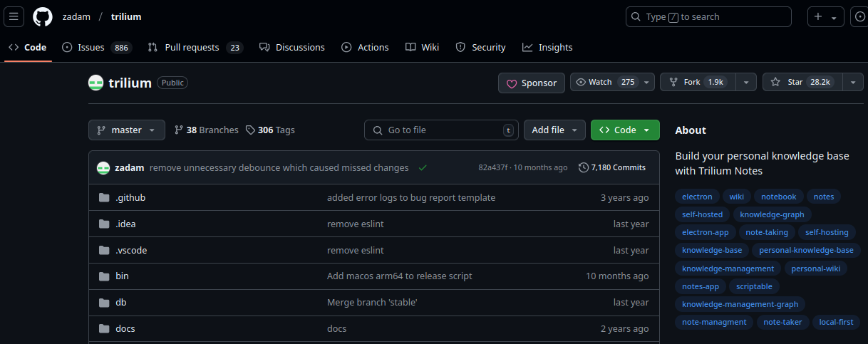Open the green Code clone dropdown
The height and width of the screenshot is (344, 868).
pyautogui.click(x=625, y=130)
